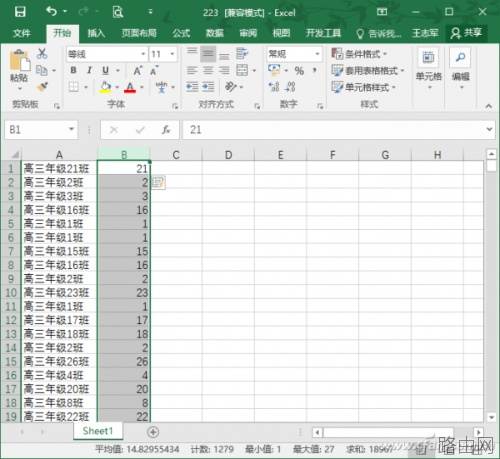Open Print Preview from quick access toolbar
The width and height of the screenshot is (500, 459).
(118, 12)
